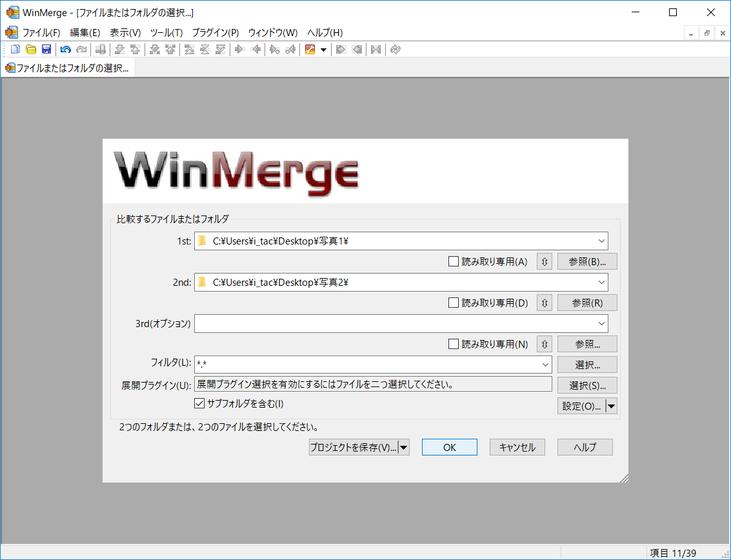The height and width of the screenshot is (560, 731).
Task: Create a new comparison with the New icon
Action: (15, 49)
